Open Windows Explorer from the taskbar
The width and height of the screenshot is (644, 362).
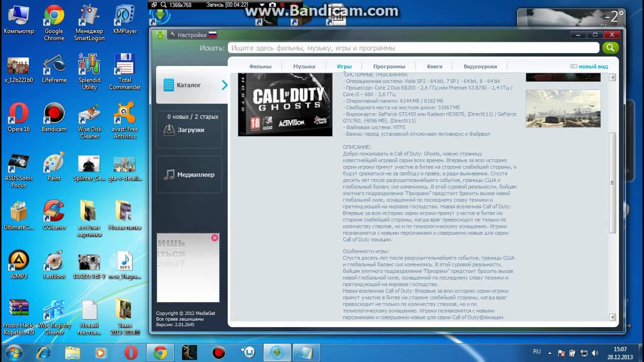click(x=72, y=352)
